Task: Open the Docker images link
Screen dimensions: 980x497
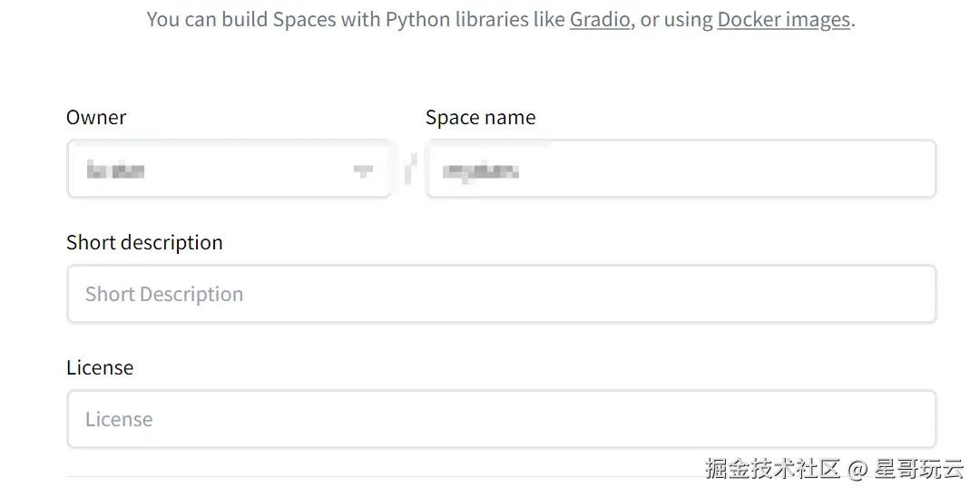Action: coord(783,19)
